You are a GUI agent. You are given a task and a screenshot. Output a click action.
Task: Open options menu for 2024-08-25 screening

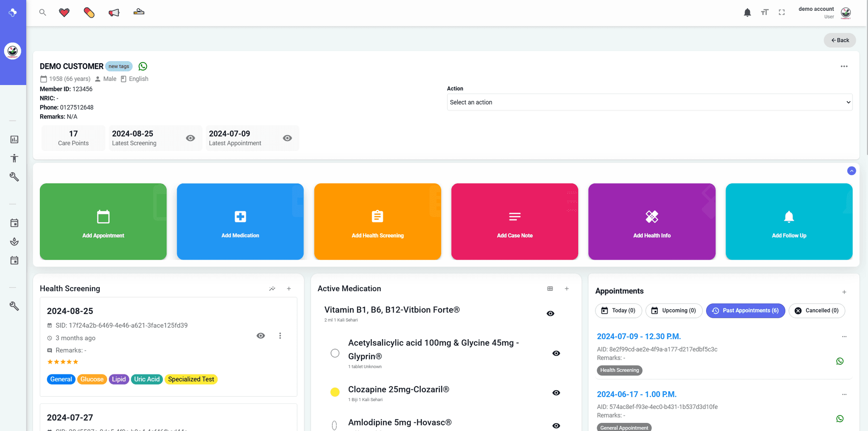pos(280,336)
